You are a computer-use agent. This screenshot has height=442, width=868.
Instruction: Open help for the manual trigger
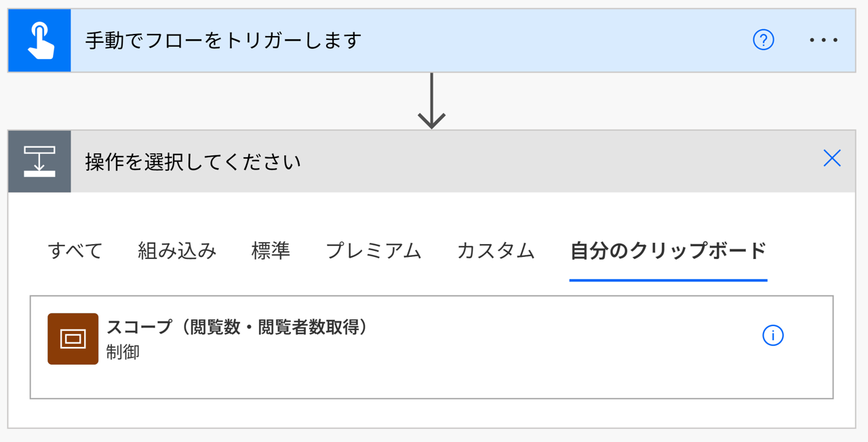(764, 40)
